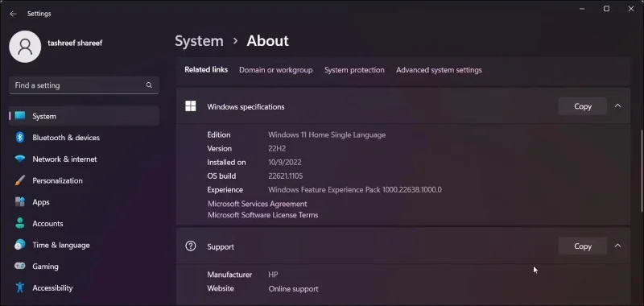The width and height of the screenshot is (644, 306).
Task: Click the tashreef shareef account name
Action: point(75,43)
